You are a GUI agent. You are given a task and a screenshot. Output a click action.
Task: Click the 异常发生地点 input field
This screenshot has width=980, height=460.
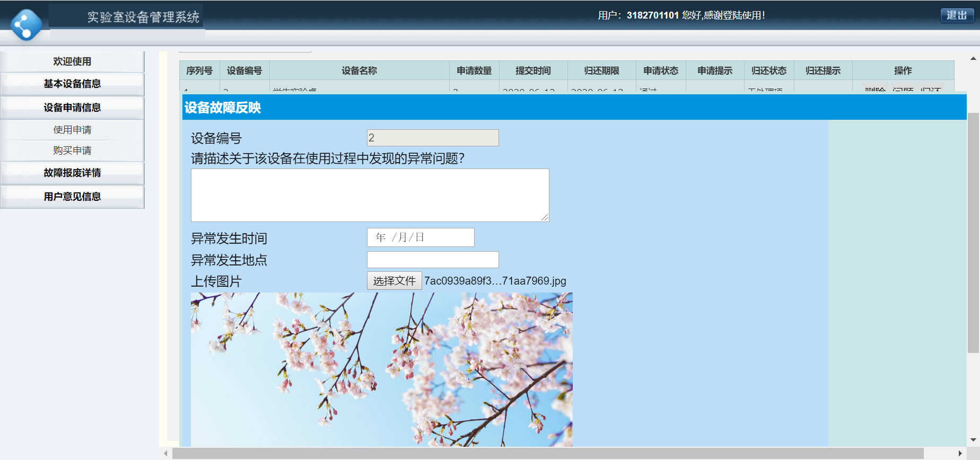pos(433,260)
